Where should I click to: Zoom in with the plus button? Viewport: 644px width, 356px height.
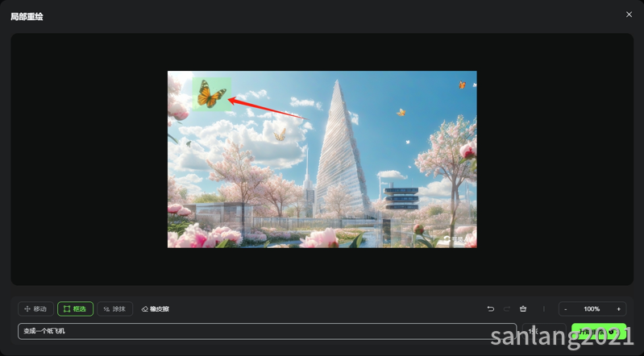click(618, 308)
